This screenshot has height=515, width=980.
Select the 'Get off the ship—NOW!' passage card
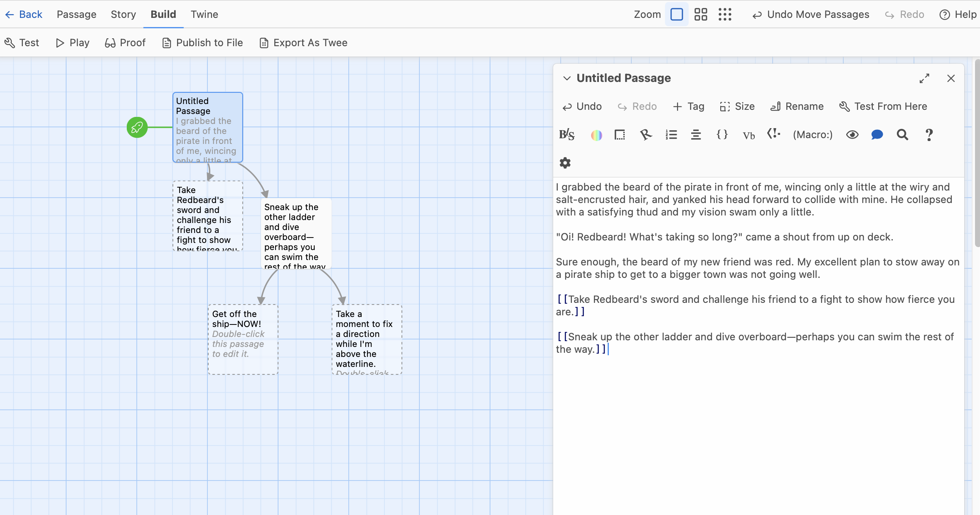tap(243, 339)
